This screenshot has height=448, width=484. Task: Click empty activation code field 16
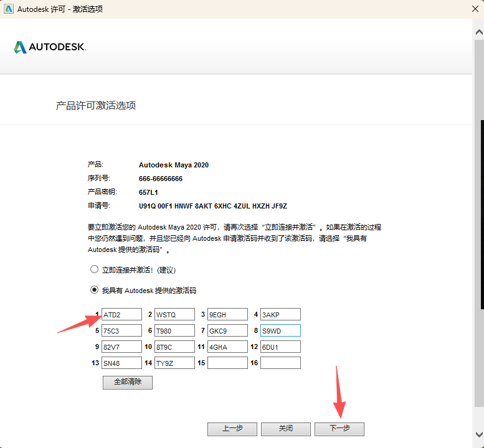(280, 363)
